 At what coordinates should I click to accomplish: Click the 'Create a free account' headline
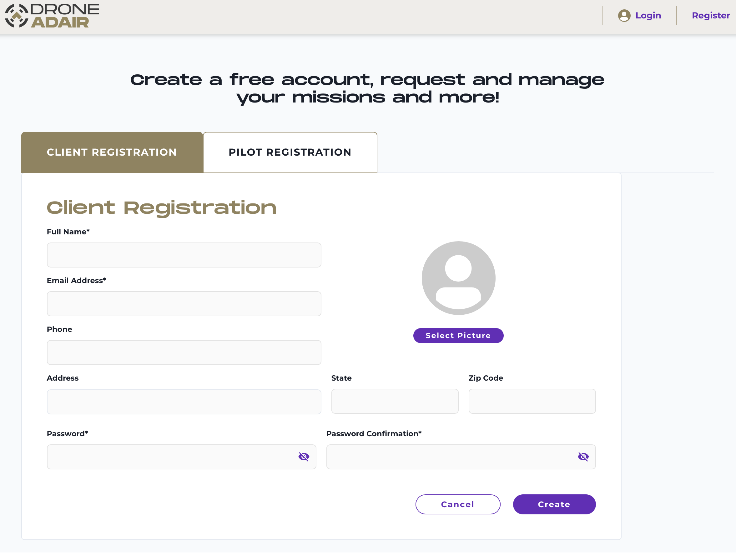click(x=367, y=89)
